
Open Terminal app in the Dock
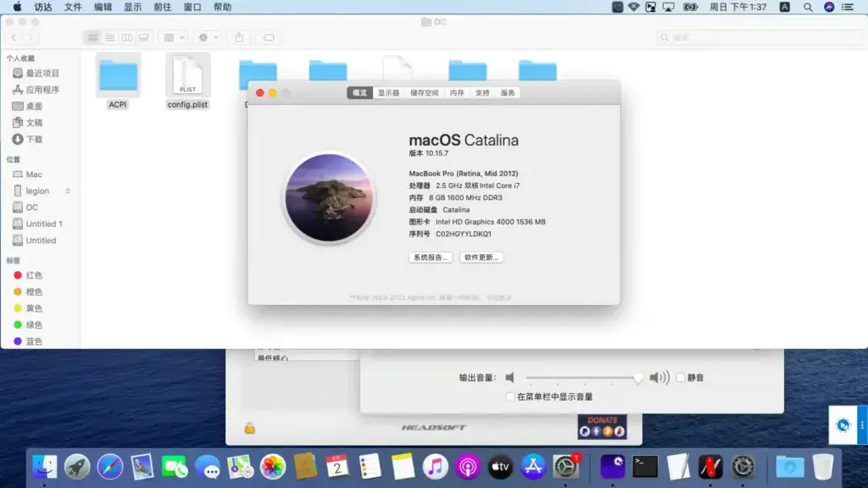645,467
